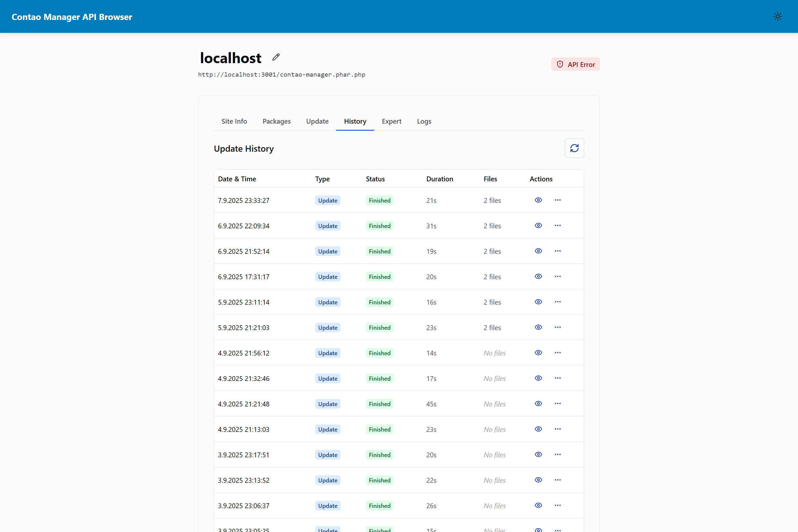
Task: Click the Contao Manager API Browser title
Action: click(x=71, y=17)
